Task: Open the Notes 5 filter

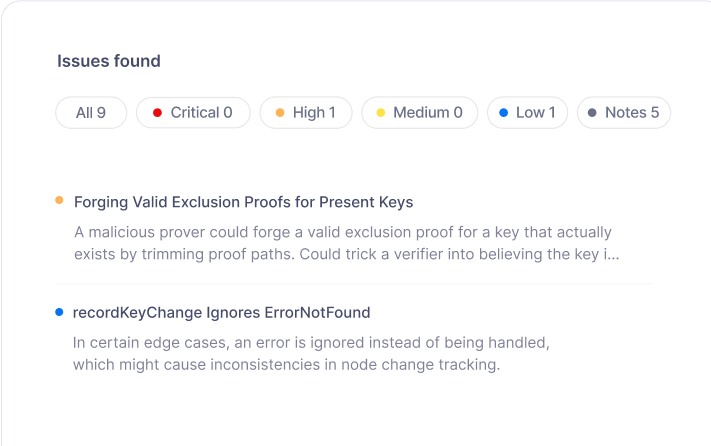Action: click(x=624, y=112)
